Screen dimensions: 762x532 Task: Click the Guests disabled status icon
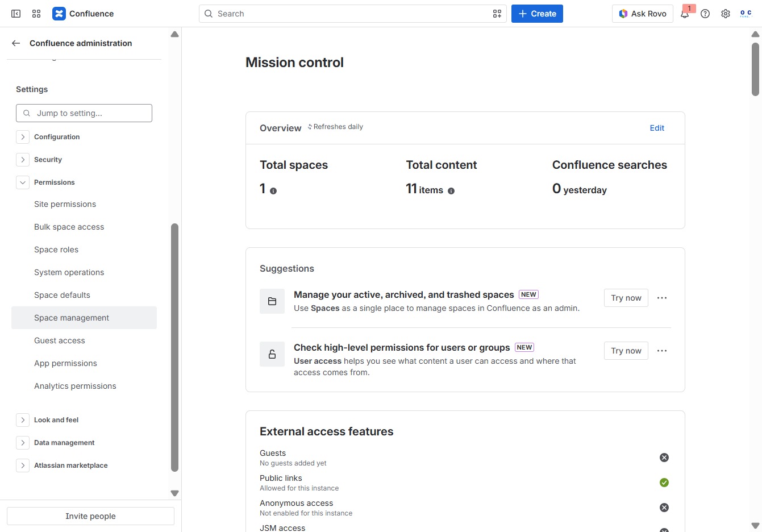pyautogui.click(x=664, y=458)
